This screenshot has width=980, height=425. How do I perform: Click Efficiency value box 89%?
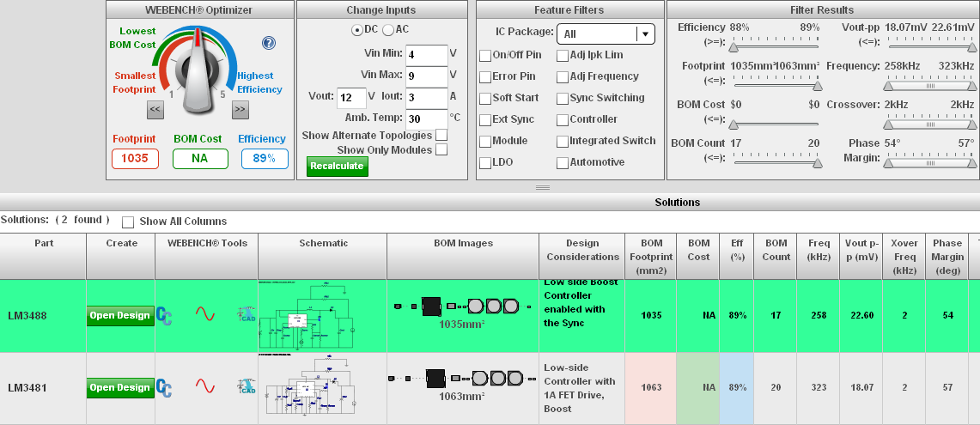tap(265, 159)
